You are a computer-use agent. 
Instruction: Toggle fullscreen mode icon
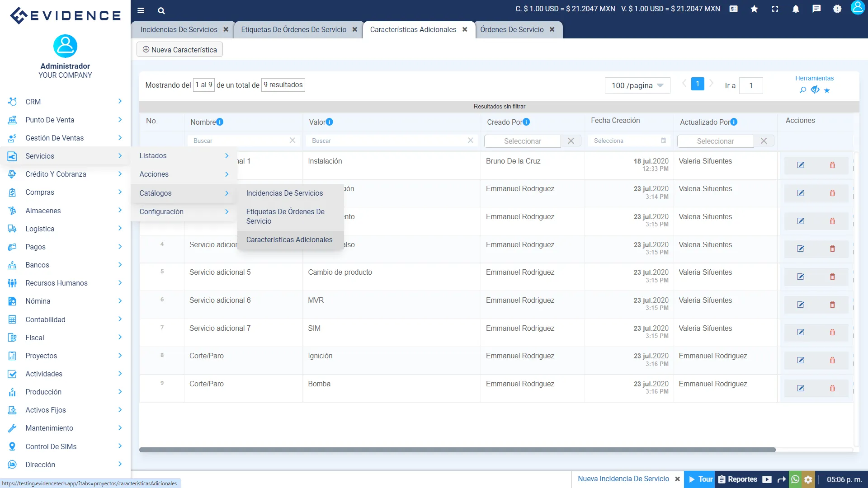pos(775,9)
